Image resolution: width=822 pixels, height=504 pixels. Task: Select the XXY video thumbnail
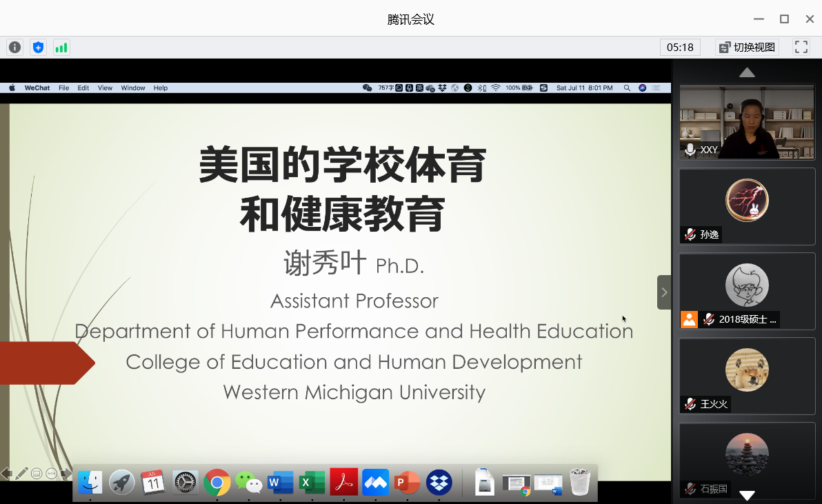click(x=747, y=122)
